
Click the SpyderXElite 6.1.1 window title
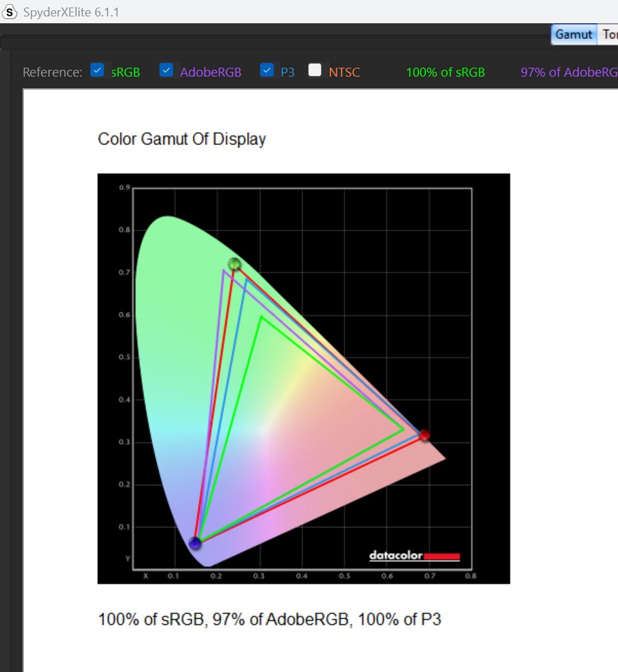coord(71,12)
